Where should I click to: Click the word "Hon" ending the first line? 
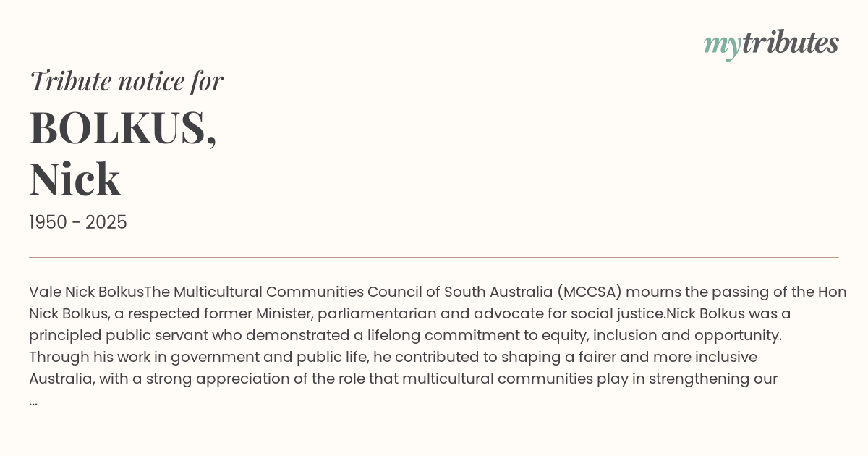pos(832,292)
